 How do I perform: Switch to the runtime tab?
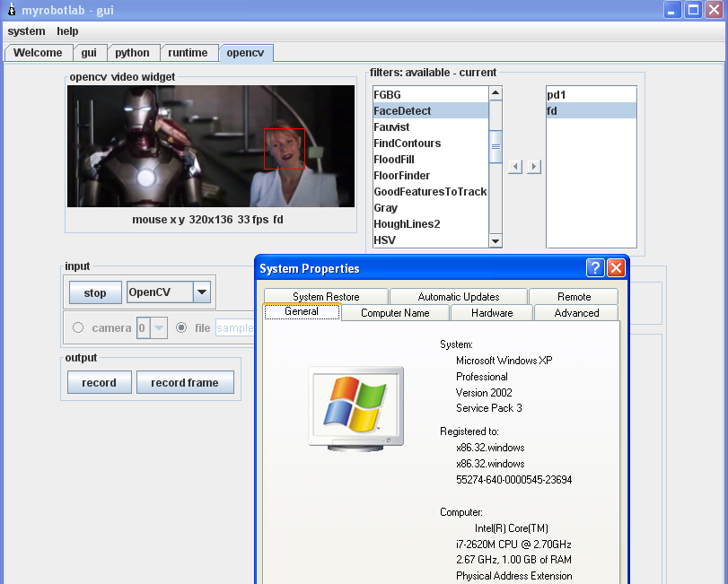[x=188, y=53]
